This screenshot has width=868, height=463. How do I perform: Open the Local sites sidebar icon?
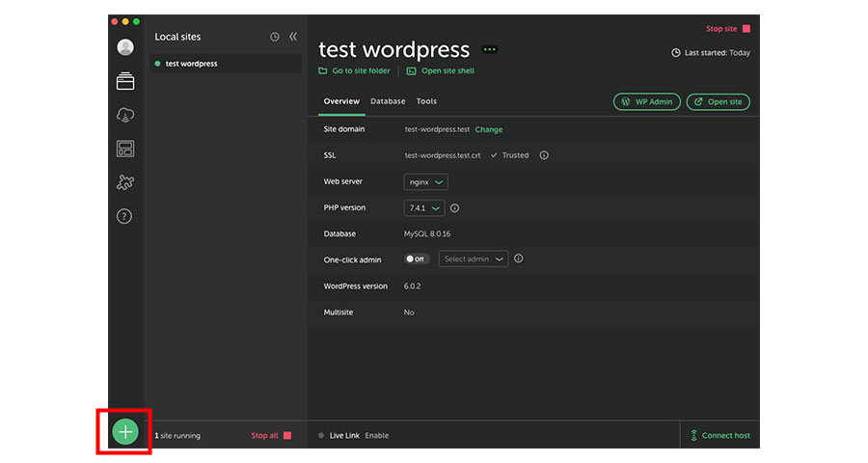(x=125, y=82)
